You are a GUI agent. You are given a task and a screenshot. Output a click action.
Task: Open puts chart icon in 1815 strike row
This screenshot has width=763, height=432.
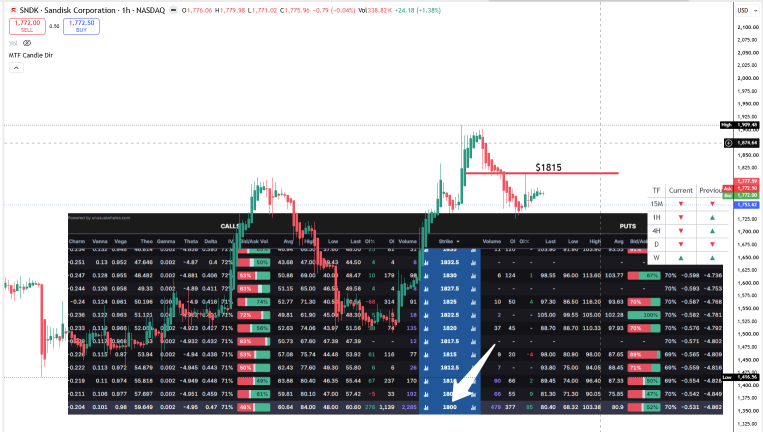[473, 355]
